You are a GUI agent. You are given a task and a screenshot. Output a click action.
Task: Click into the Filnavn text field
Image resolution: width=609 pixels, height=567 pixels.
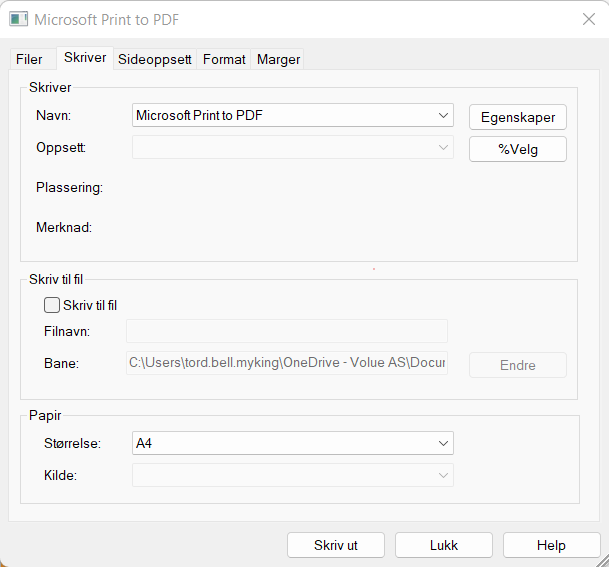[x=286, y=331]
